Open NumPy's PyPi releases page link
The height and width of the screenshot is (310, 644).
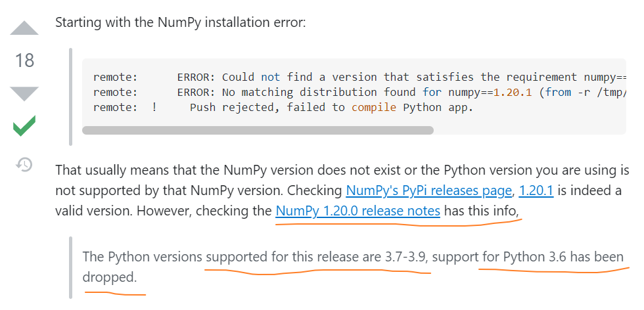click(x=429, y=191)
